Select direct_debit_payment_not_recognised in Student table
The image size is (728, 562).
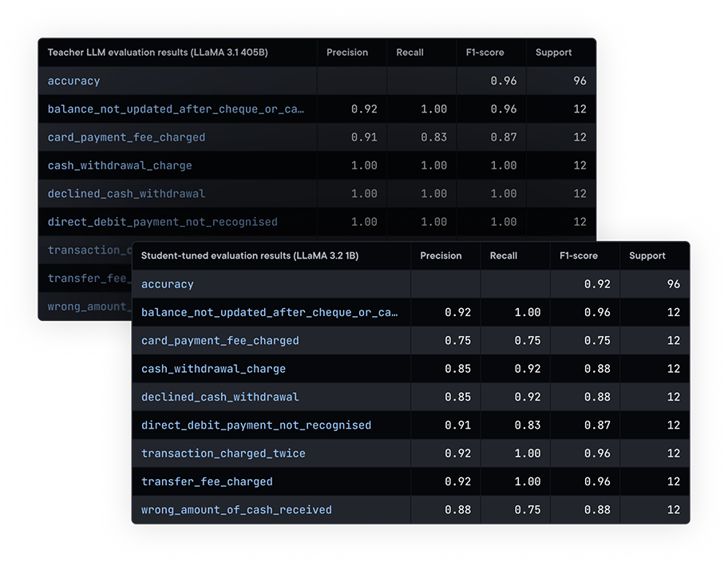pyautogui.click(x=411, y=425)
